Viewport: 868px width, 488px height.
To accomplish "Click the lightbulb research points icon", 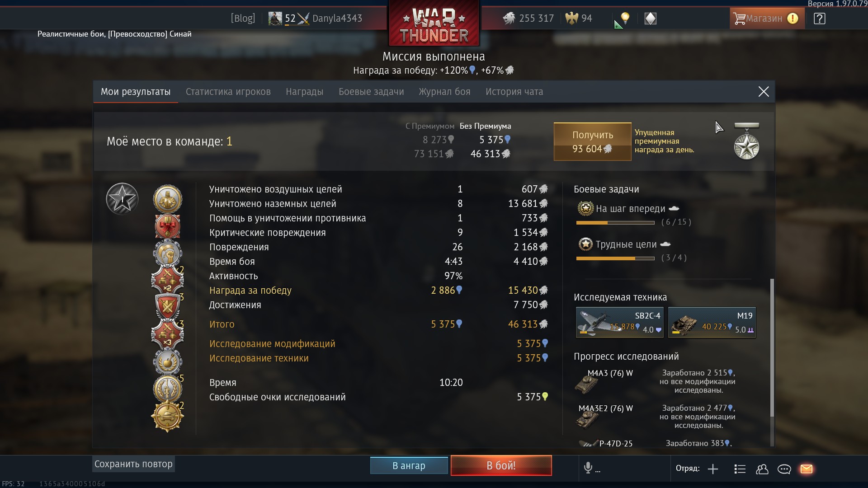I will coord(625,18).
